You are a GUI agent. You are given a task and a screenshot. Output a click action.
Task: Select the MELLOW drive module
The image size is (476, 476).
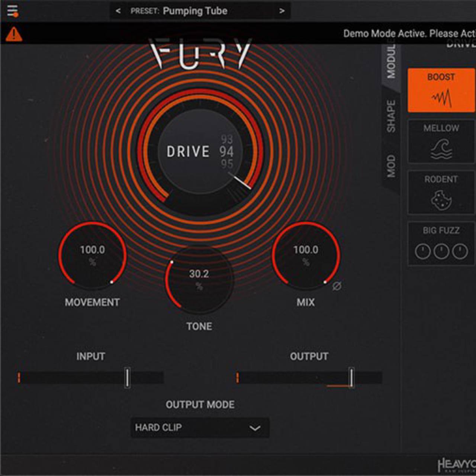click(x=441, y=141)
